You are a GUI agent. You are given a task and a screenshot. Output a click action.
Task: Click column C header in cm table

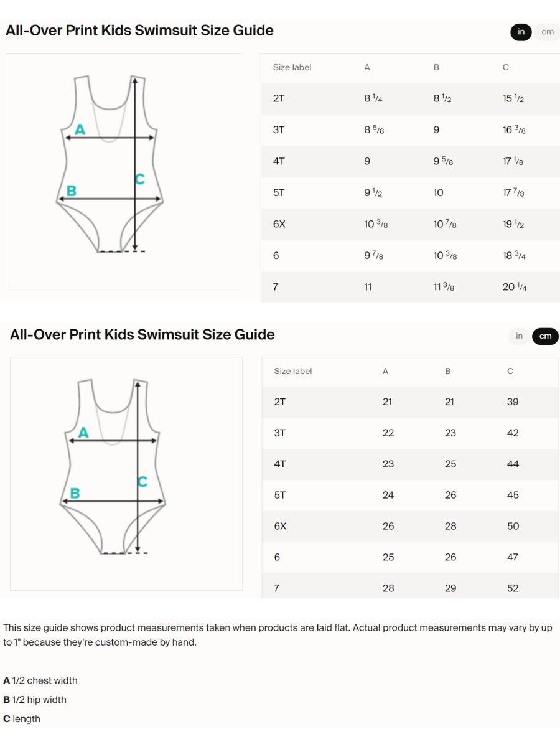510,371
